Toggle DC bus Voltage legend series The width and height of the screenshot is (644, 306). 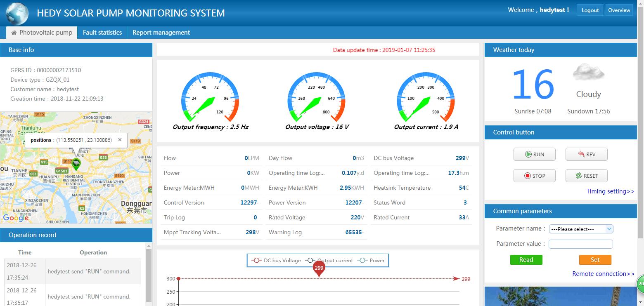tap(276, 261)
